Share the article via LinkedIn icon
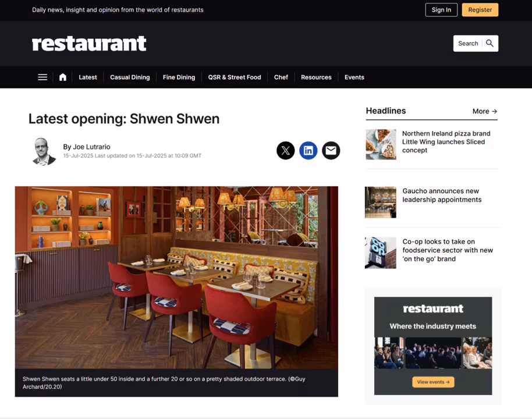Viewport: 532px width, 419px height. click(308, 150)
